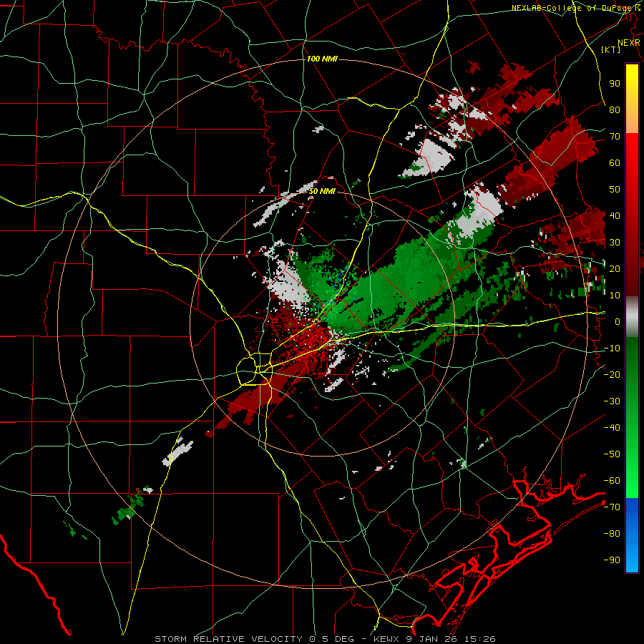
Task: Click the -40 value on the velocity scale
Action: 612,428
